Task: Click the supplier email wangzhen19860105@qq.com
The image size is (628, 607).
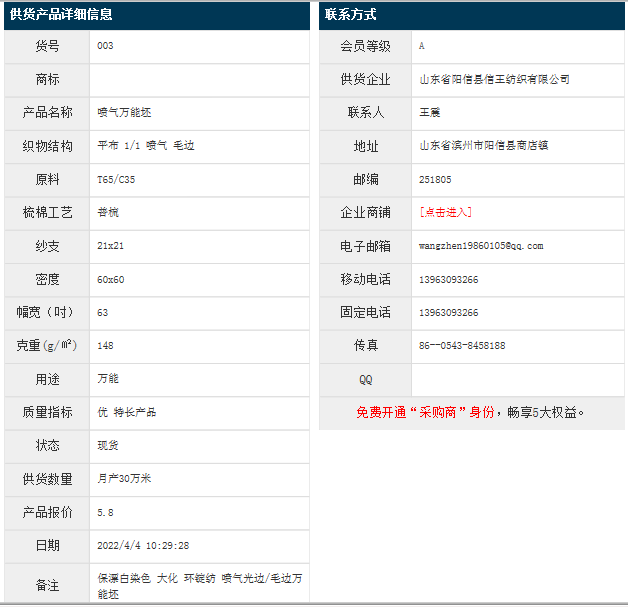Action: [481, 246]
